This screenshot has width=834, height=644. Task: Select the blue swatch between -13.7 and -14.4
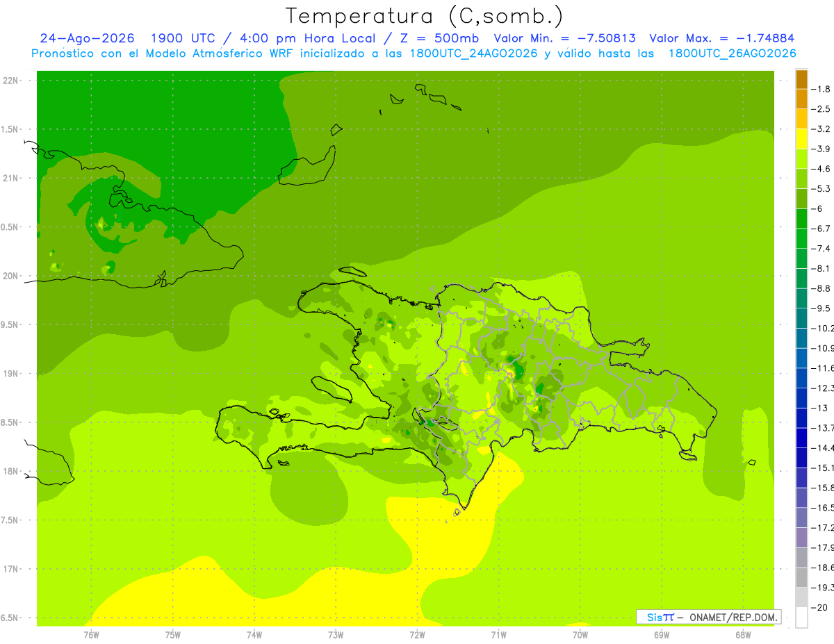[x=801, y=437]
